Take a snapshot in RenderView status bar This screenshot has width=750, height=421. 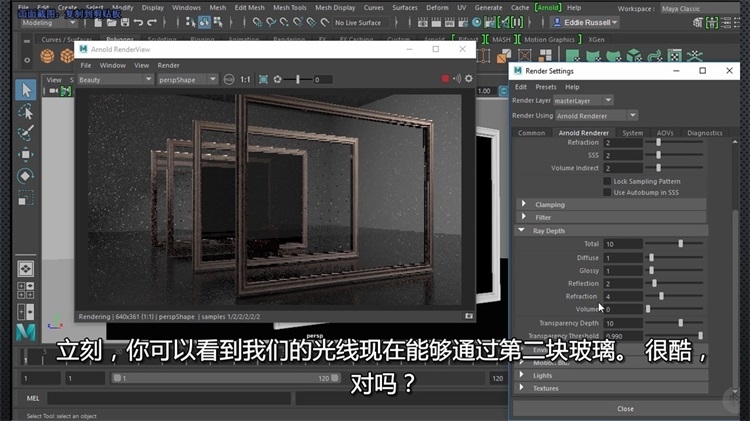pos(469,316)
